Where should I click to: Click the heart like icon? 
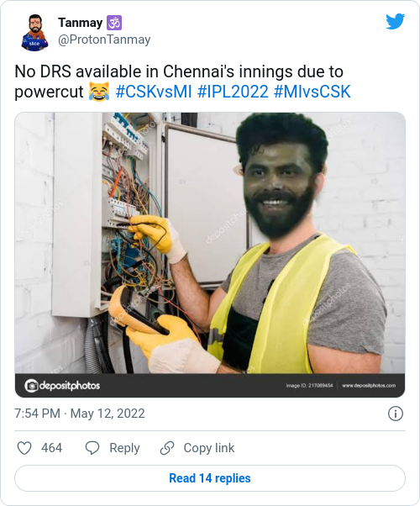pos(24,448)
